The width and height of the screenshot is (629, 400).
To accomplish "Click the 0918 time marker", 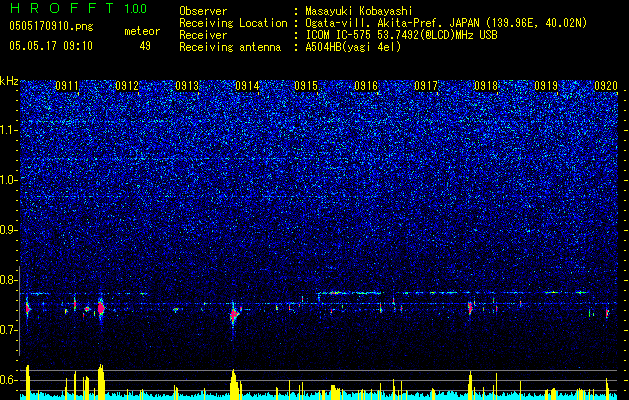I will pyautogui.click(x=486, y=85).
